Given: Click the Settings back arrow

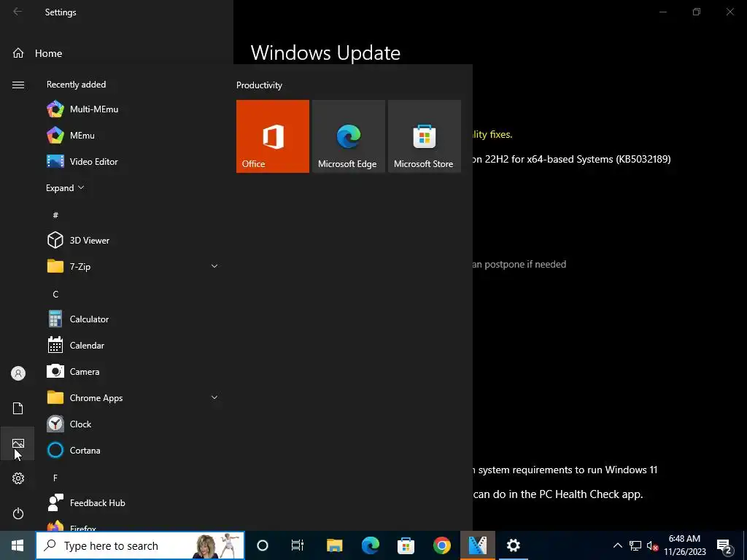Looking at the screenshot, I should point(18,12).
